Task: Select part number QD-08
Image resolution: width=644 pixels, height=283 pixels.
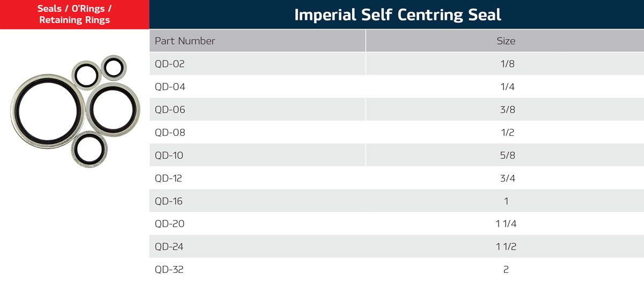Action: click(x=170, y=133)
